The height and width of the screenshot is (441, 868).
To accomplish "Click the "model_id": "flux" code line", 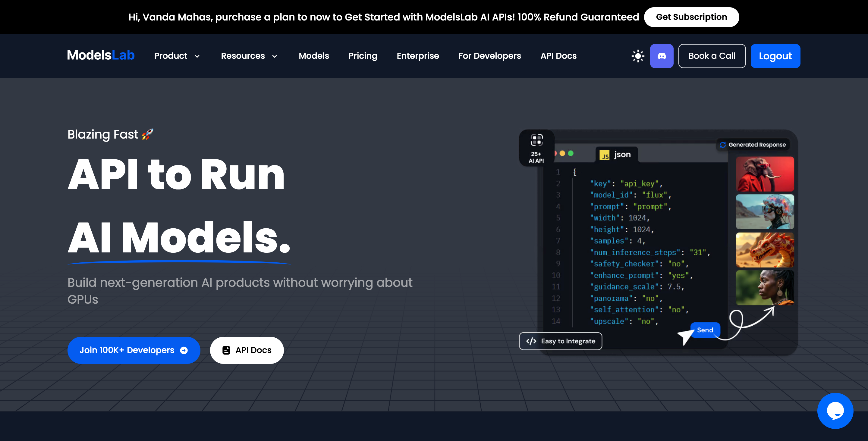I will click(631, 195).
